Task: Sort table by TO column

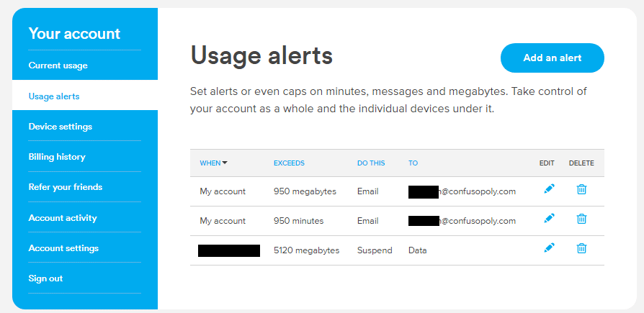Action: point(413,163)
